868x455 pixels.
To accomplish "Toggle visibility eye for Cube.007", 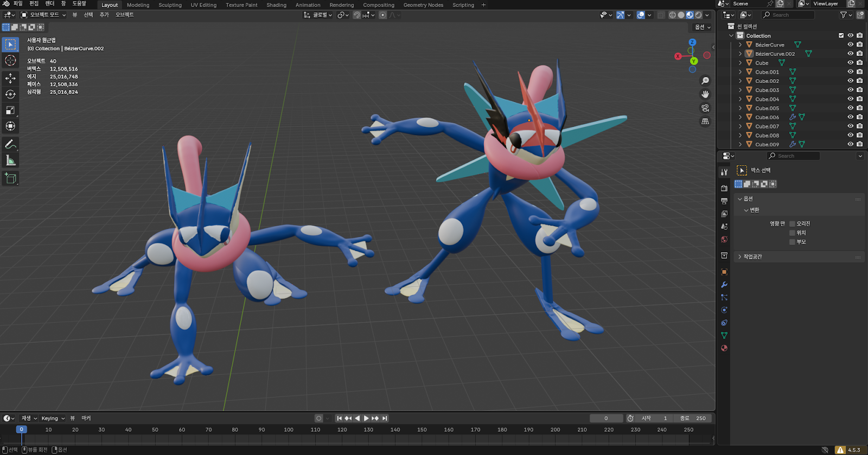I will coord(851,126).
